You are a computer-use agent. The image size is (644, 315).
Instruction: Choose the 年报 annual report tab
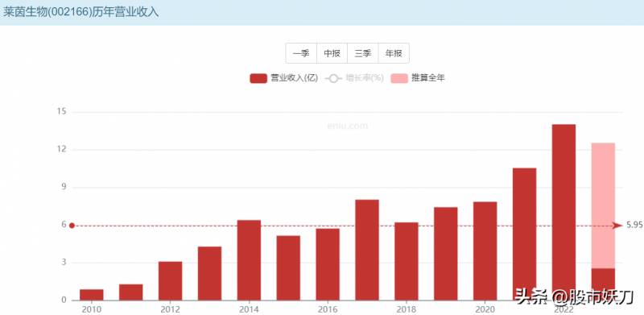coord(394,53)
